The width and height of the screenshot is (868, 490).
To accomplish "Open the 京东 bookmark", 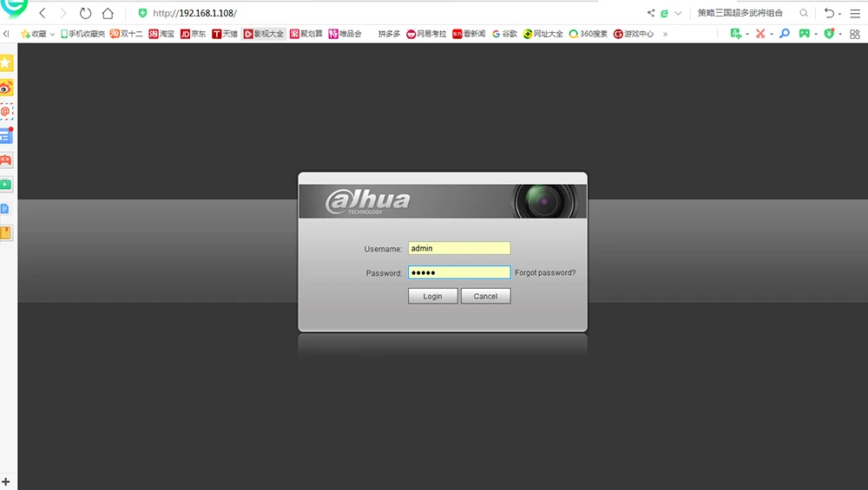I will tap(194, 34).
